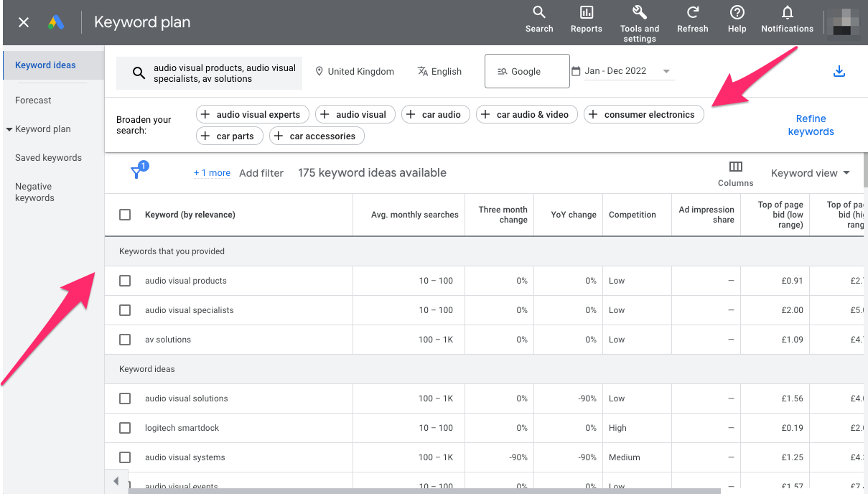The image size is (868, 494).
Task: Download keyword ideas icon
Action: tap(839, 71)
